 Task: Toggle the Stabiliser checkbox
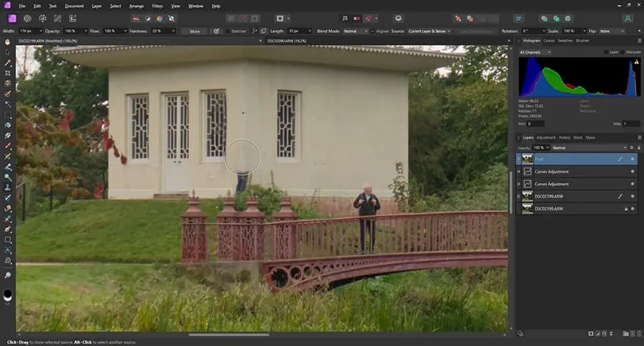pyautogui.click(x=228, y=31)
